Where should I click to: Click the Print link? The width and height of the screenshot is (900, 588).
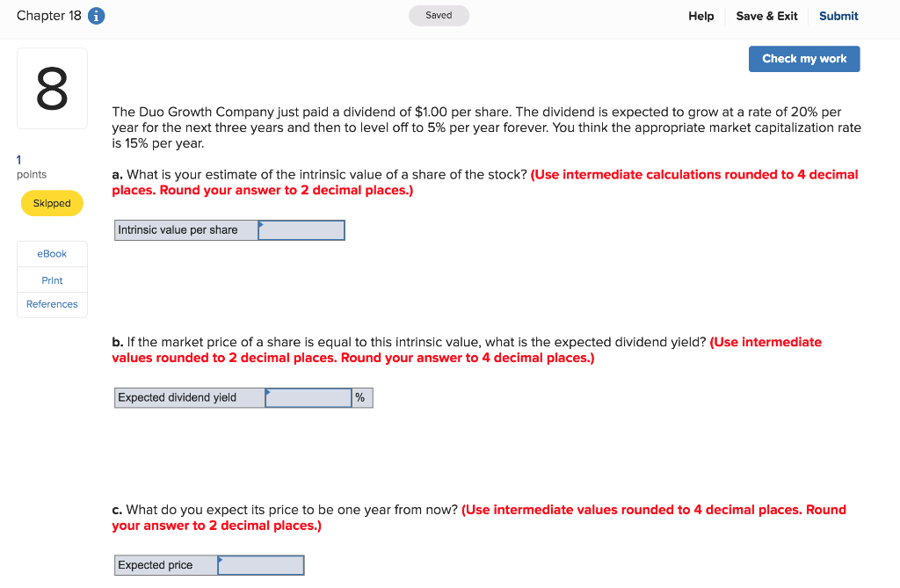point(52,280)
